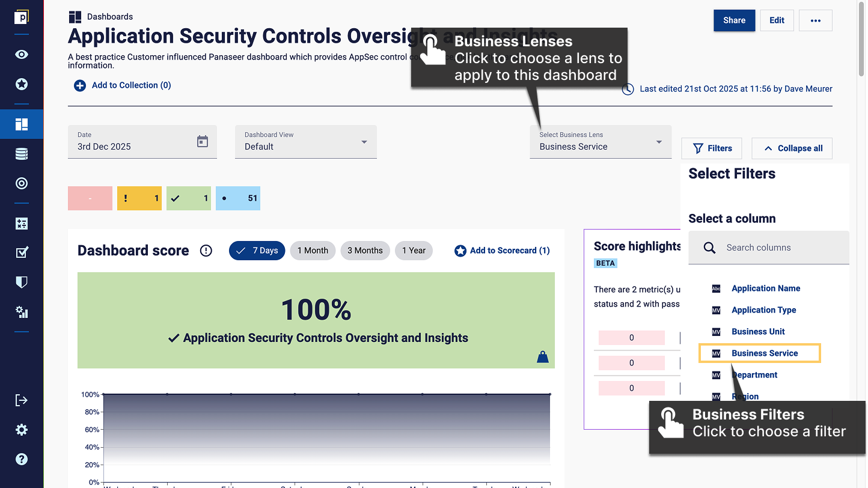Click the help question mark icon
Screen dimensions: 868x488
click(x=22, y=459)
